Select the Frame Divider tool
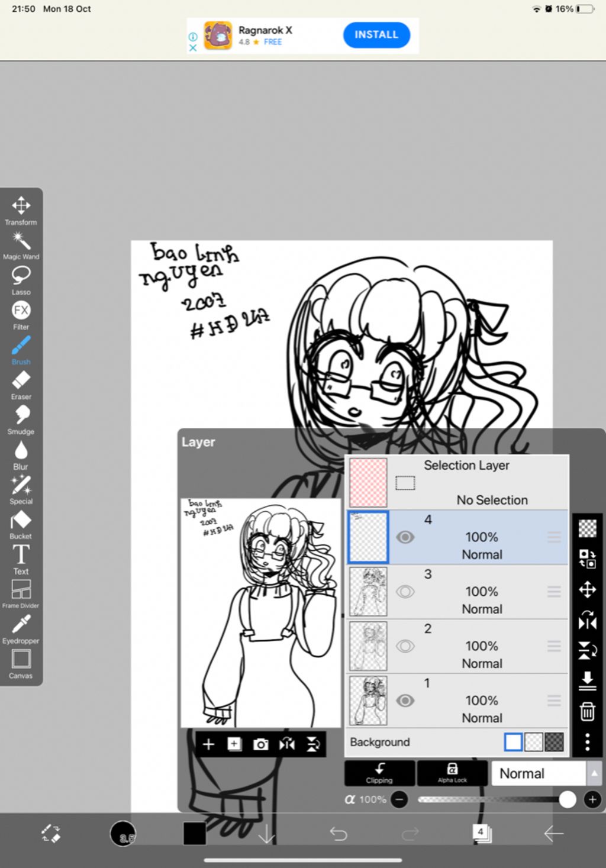This screenshot has height=868, width=606. tap(21, 594)
